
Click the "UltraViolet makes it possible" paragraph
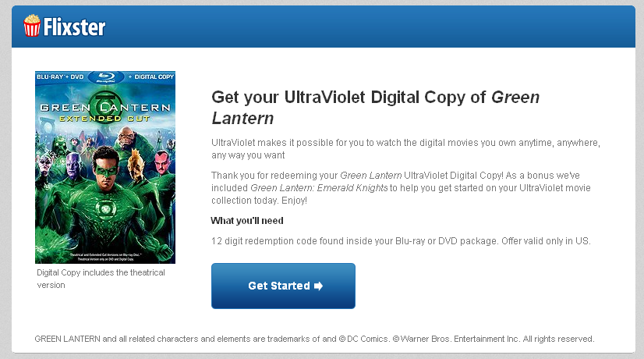point(405,149)
